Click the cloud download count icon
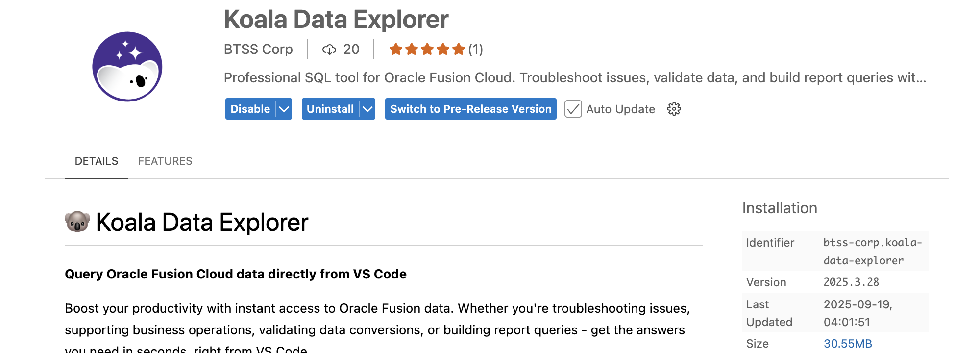The height and width of the screenshot is (353, 980). pos(329,50)
